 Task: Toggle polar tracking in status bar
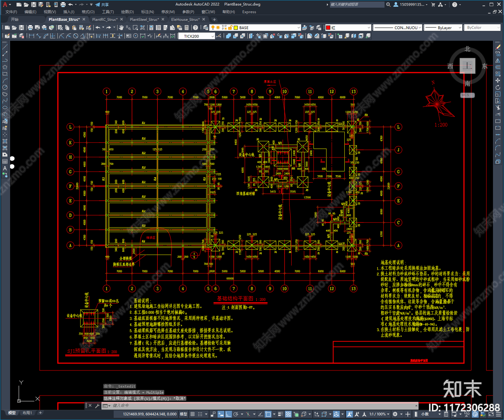[236, 414]
